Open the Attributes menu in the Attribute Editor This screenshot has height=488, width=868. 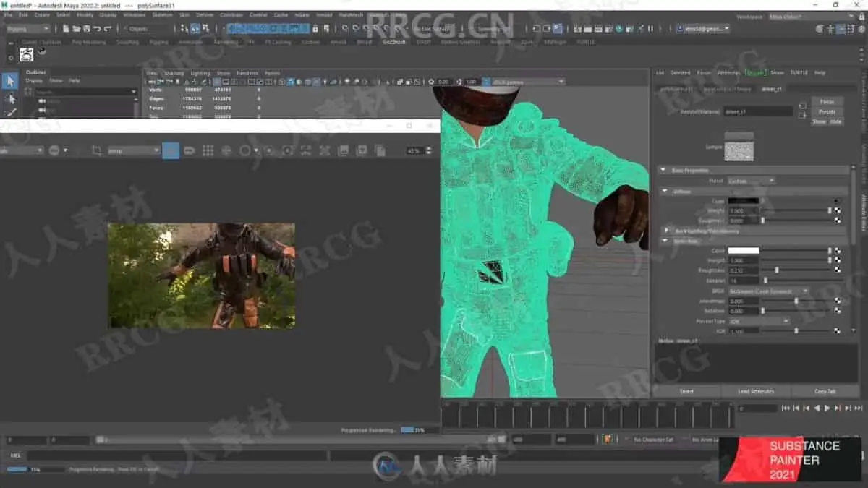[x=728, y=73]
